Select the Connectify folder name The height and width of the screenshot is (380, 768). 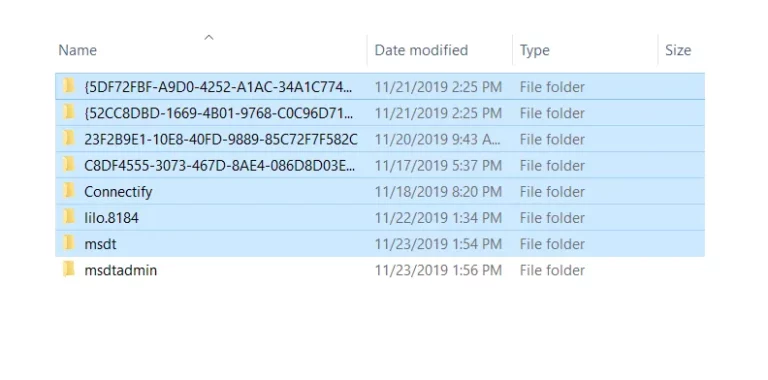(x=118, y=191)
